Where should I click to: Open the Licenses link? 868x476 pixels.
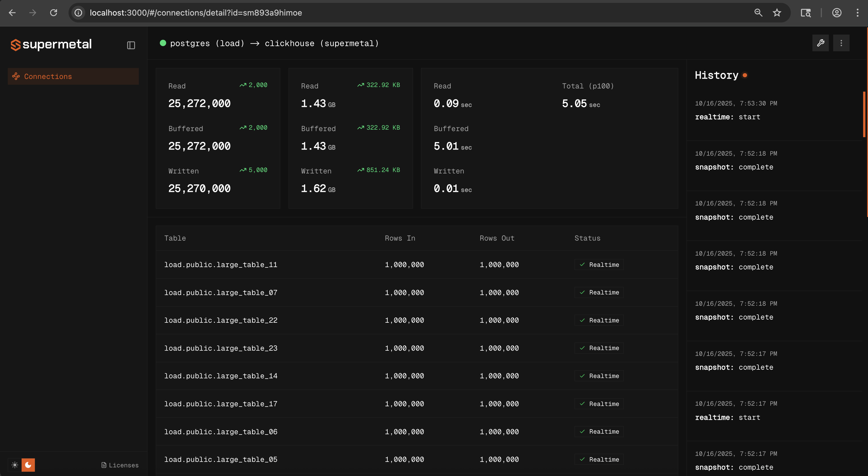[120, 465]
